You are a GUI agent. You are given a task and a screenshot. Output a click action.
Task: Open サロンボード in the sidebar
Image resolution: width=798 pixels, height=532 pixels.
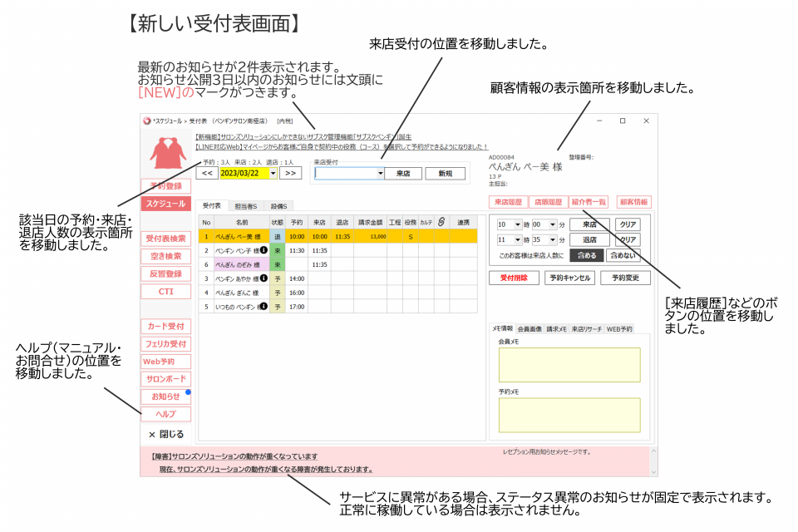166,379
